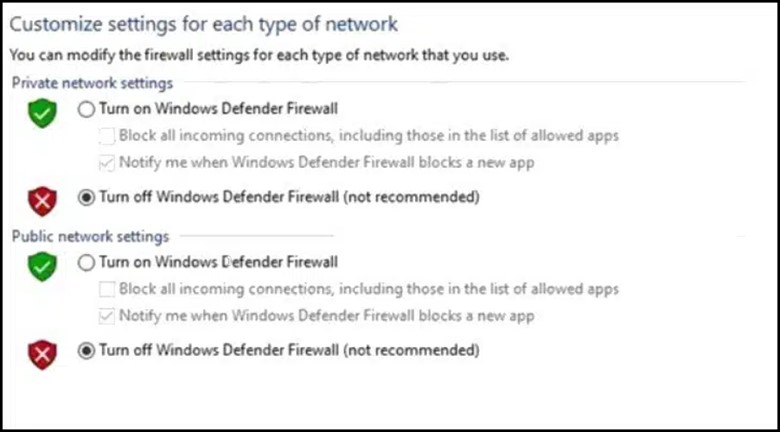This screenshot has width=780, height=432.
Task: Select Turn off Windows Defender Firewall for Public network
Action: pos(86,351)
